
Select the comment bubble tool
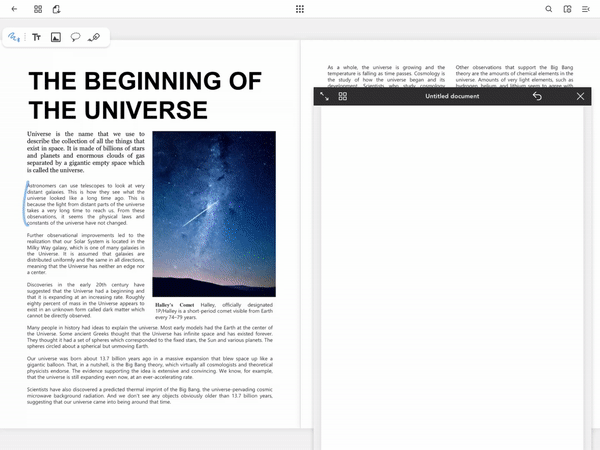click(x=75, y=37)
